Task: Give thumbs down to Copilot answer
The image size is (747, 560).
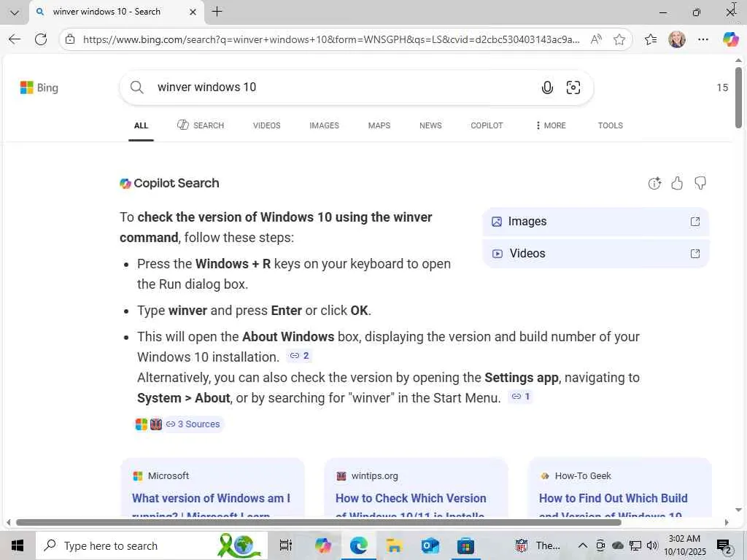Action: (x=700, y=183)
